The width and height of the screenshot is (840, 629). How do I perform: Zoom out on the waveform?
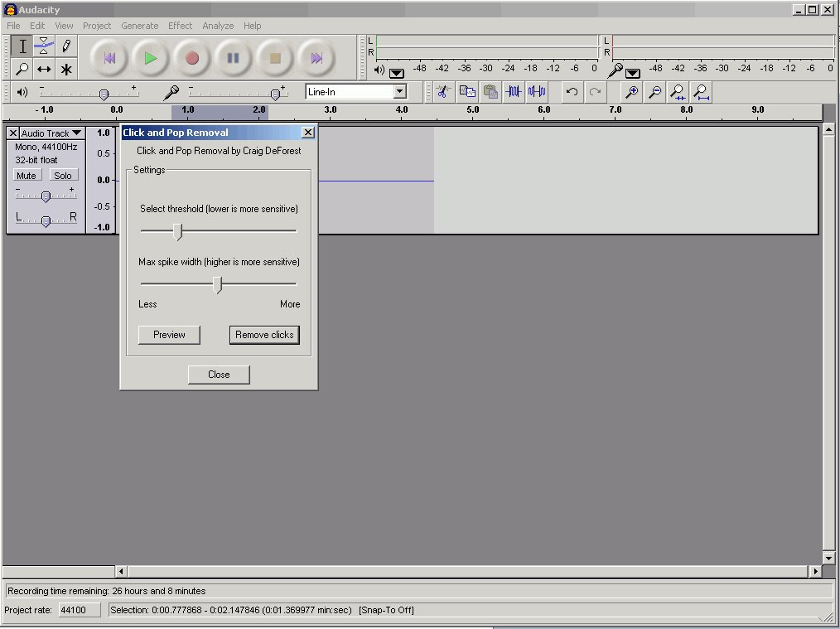[x=654, y=92]
